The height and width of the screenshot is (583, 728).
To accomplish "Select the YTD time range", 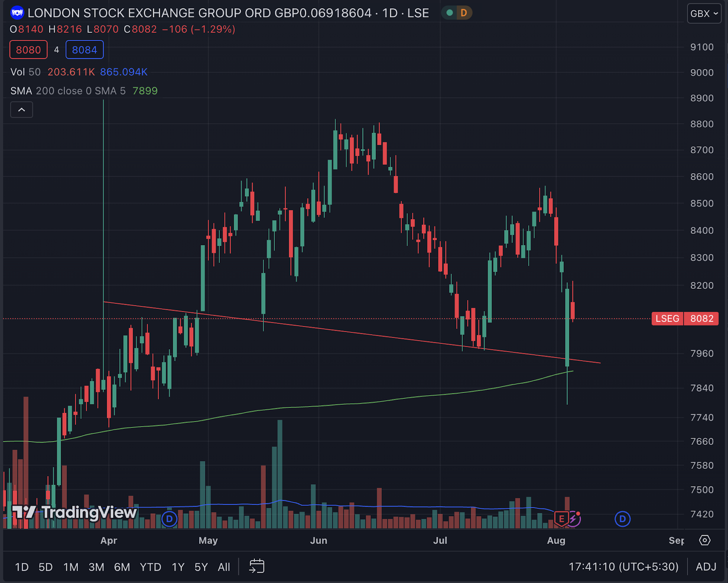I will pos(151,567).
